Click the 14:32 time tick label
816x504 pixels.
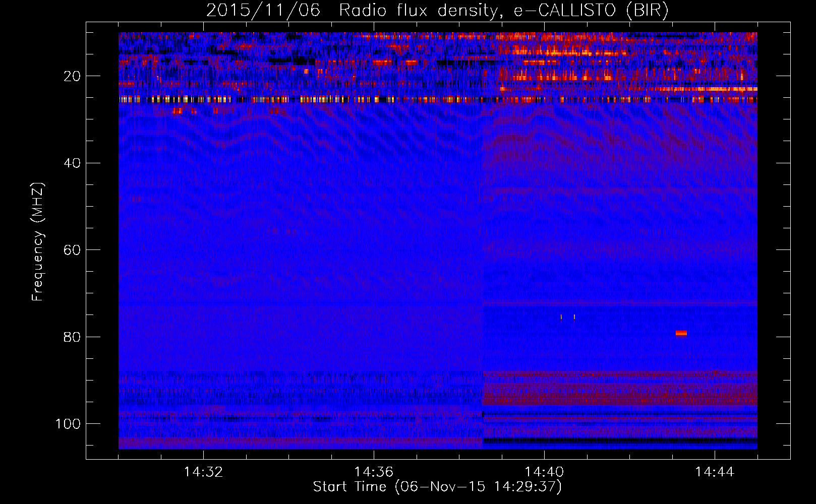coord(203,472)
